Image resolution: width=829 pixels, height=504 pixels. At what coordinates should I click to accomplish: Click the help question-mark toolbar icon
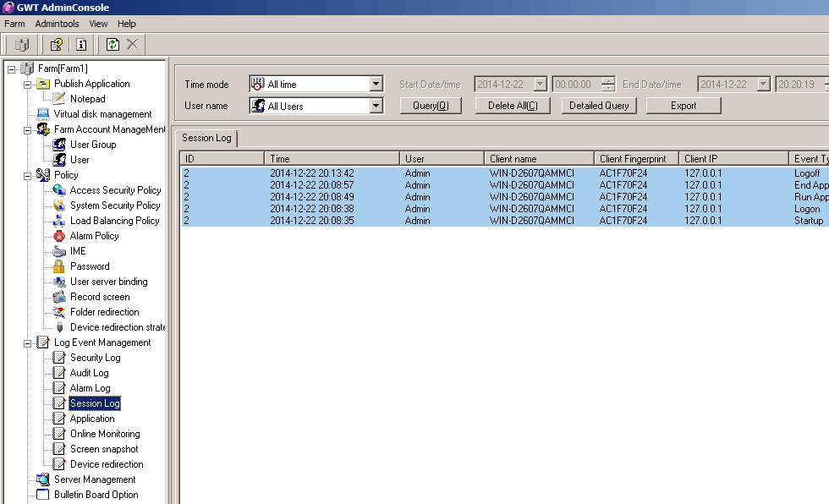[56, 45]
